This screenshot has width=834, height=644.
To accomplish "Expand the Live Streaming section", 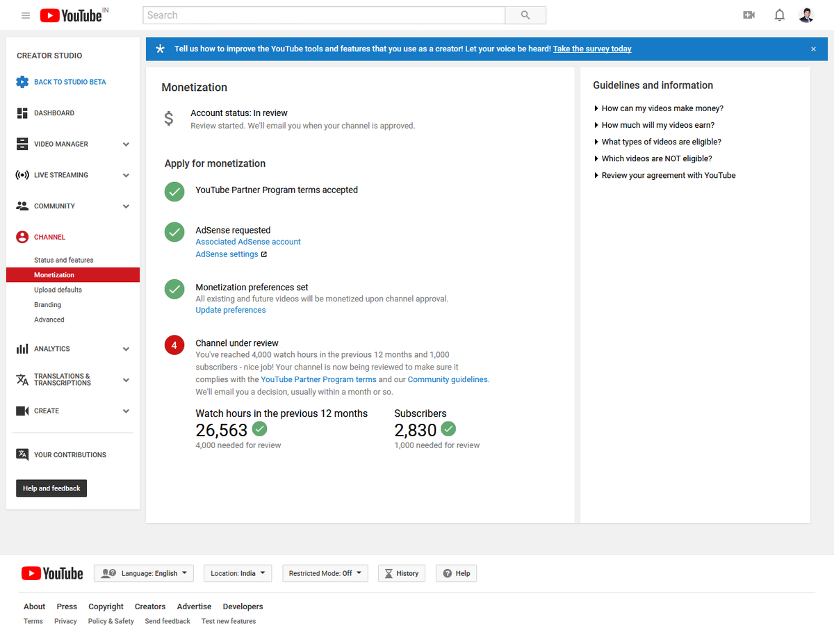I will (x=126, y=176).
